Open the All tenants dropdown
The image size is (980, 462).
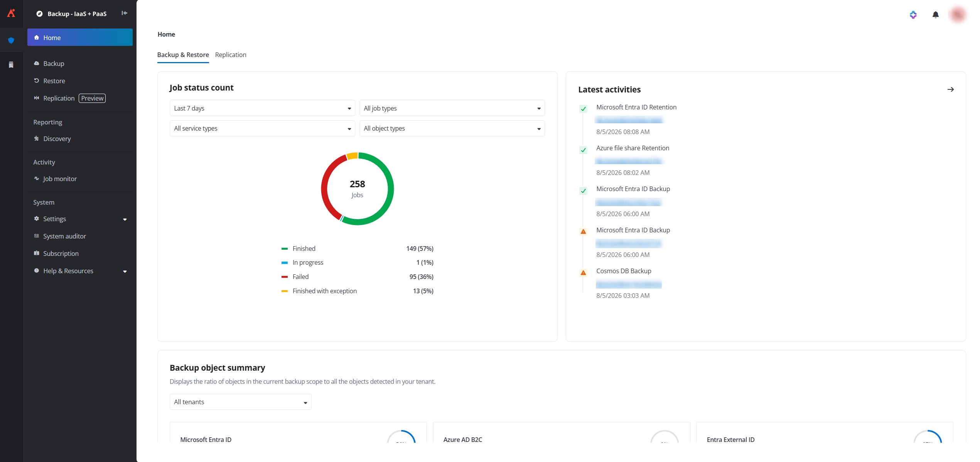click(x=240, y=402)
